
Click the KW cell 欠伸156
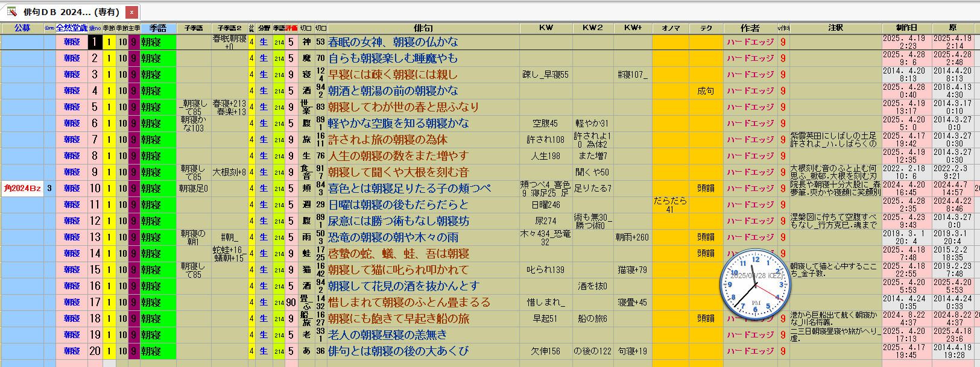point(545,351)
